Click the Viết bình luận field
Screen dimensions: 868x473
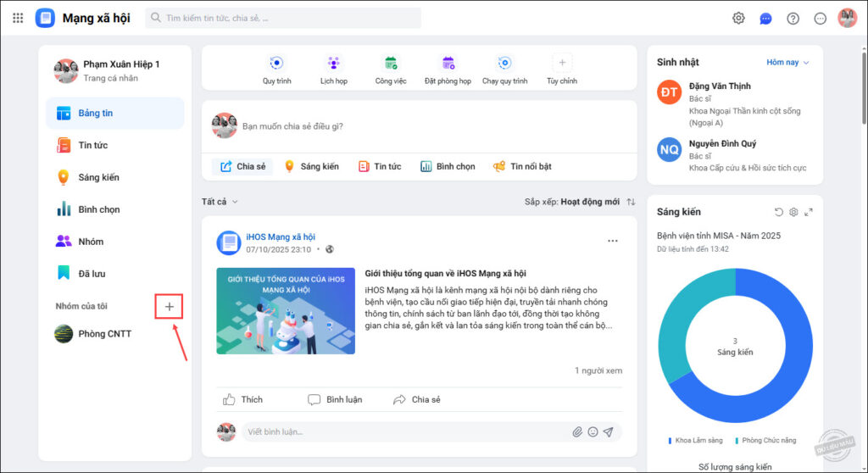tap(407, 432)
